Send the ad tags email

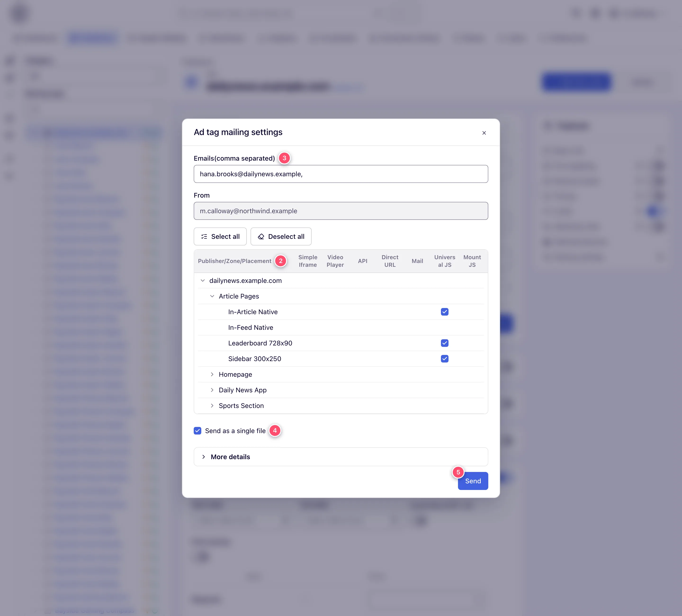[473, 481]
